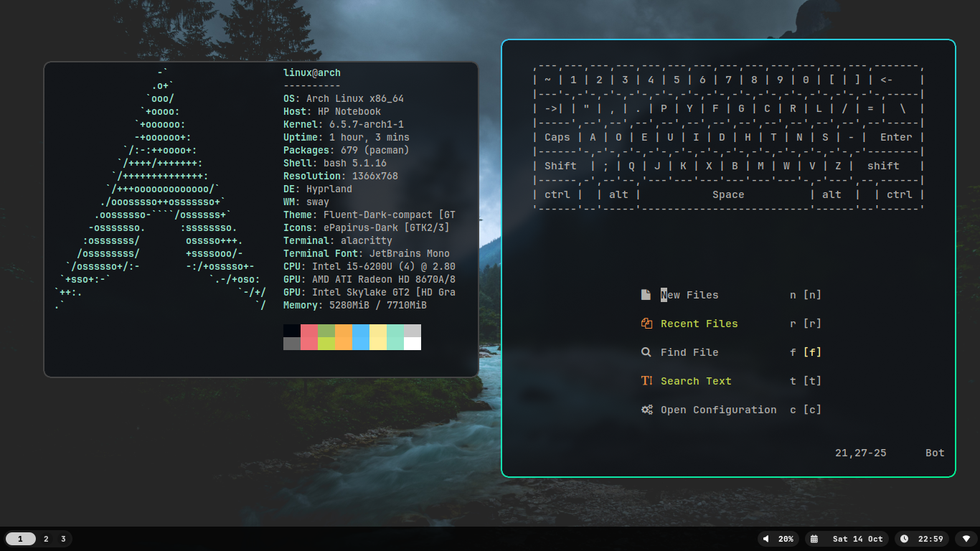Click the GPU: AMD ATI Radeon line
This screenshot has height=551, width=980.
click(369, 279)
